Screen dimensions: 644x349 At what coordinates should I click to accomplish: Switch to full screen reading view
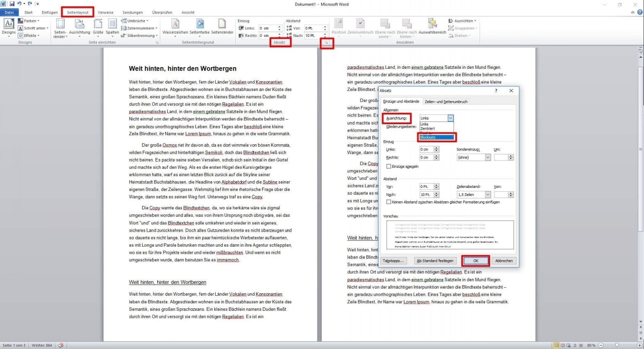562,345
